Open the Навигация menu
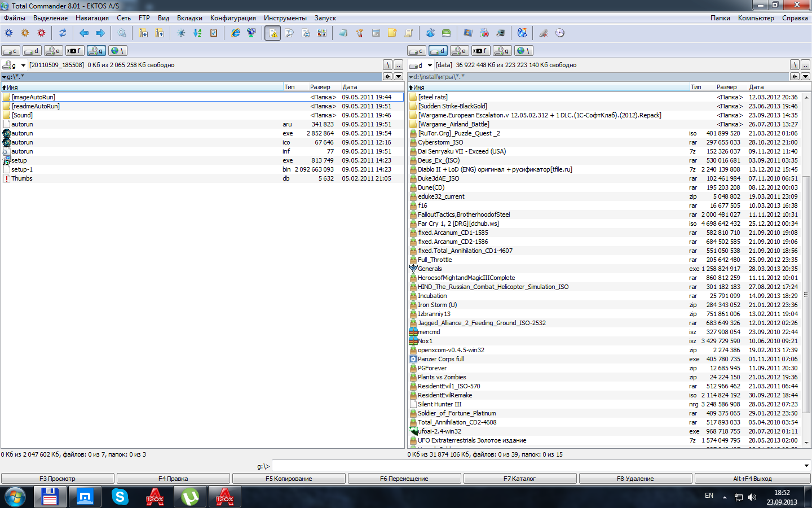Screen dimensions: 812x508 (92, 18)
